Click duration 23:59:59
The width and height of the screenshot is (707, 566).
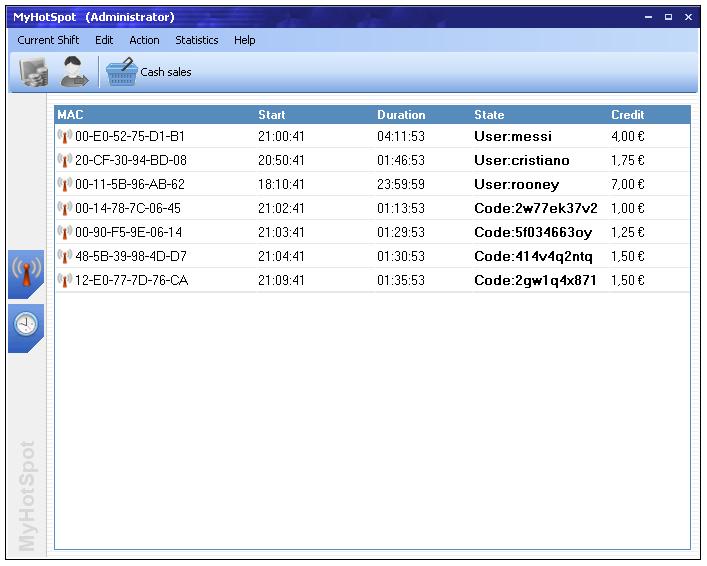[x=401, y=184]
